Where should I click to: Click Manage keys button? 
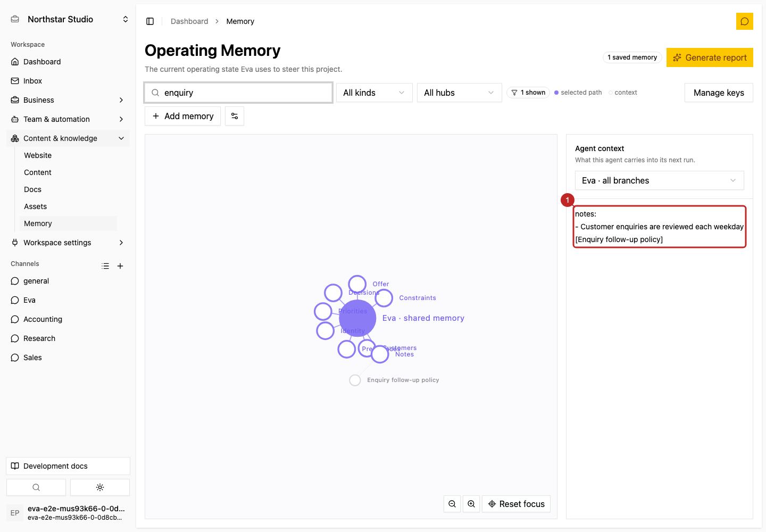pyautogui.click(x=719, y=93)
